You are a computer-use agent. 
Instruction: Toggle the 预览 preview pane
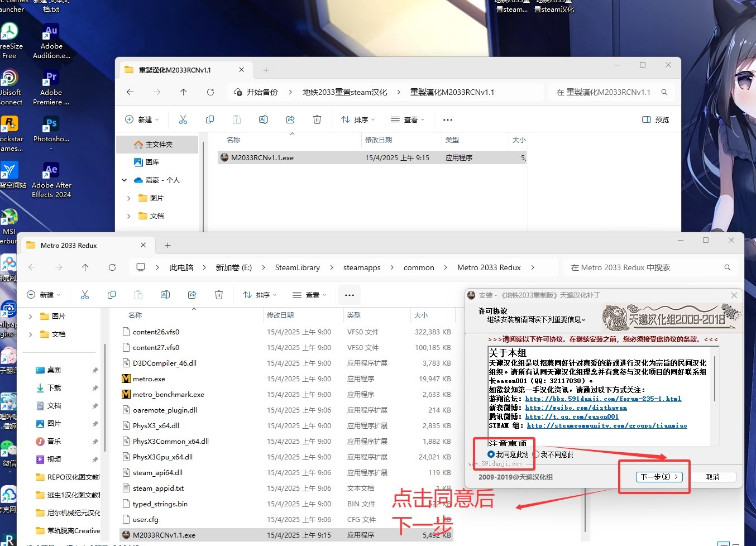pyautogui.click(x=655, y=119)
